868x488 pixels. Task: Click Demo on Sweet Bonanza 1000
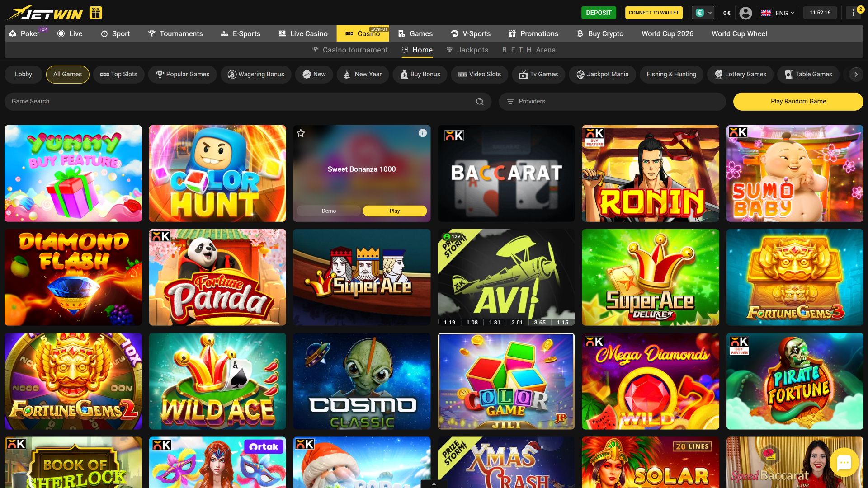(329, 211)
